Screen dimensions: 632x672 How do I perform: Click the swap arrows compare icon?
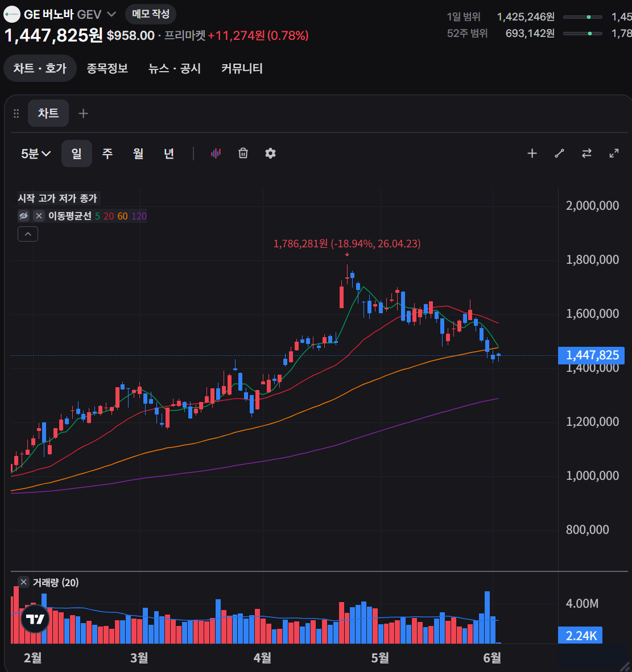pos(586,153)
